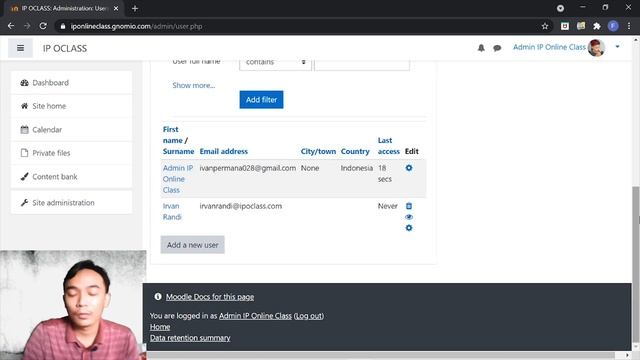This screenshot has width=640, height=360.
Task: Close the IP OCLASS browser tab
Action: [116, 8]
